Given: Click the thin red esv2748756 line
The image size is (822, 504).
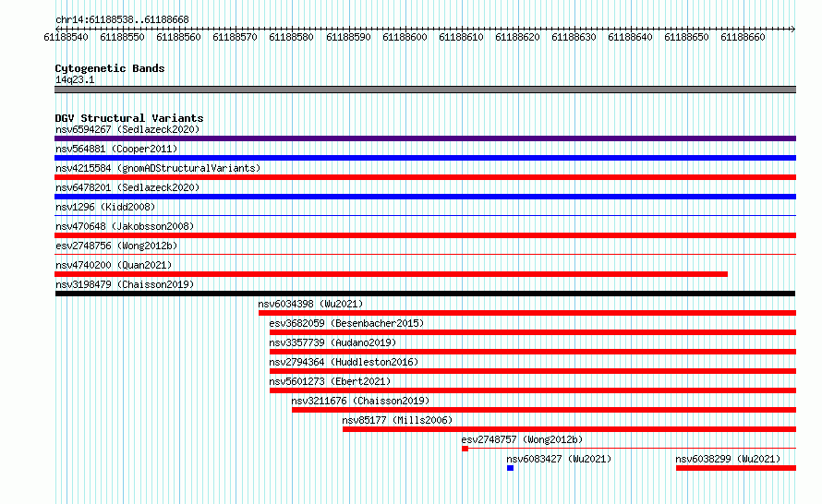Looking at the screenshot, I should pos(425,254).
